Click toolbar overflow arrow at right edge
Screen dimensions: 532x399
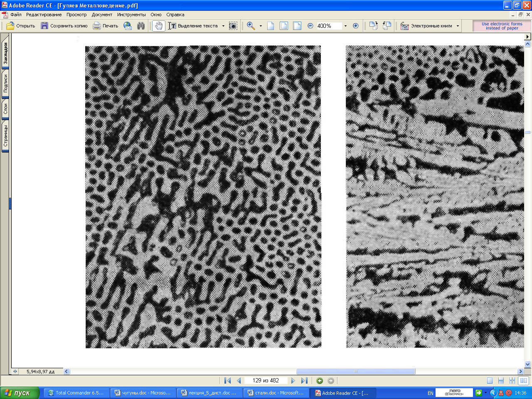pyautogui.click(x=528, y=37)
